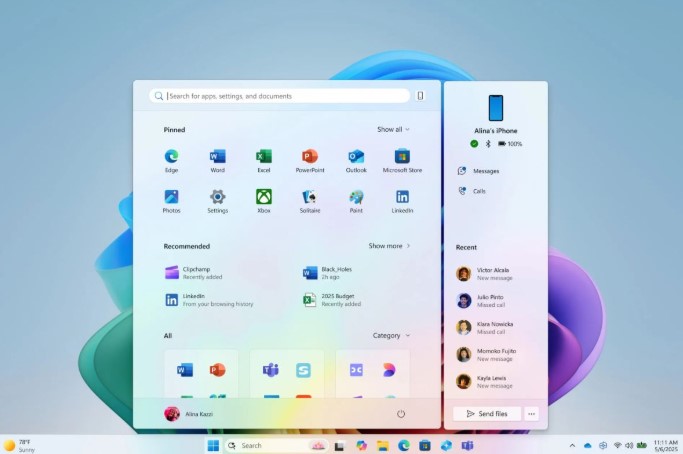Click the Send files button

(487, 413)
